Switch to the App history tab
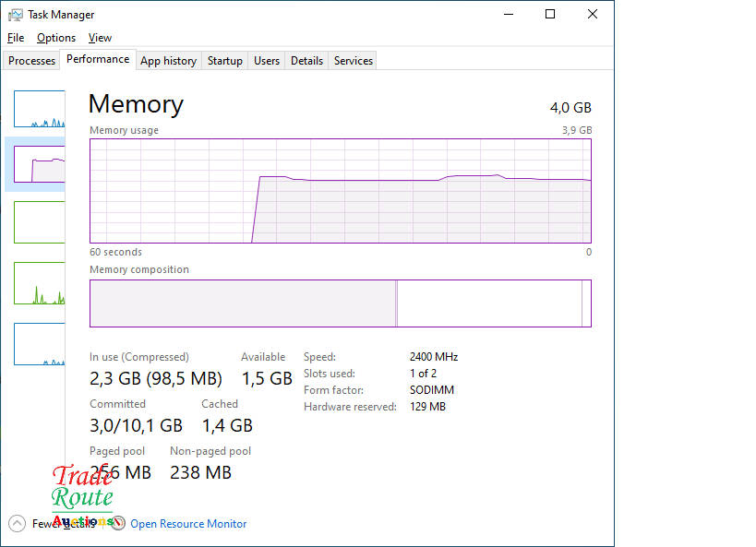The image size is (756, 547). pos(168,61)
